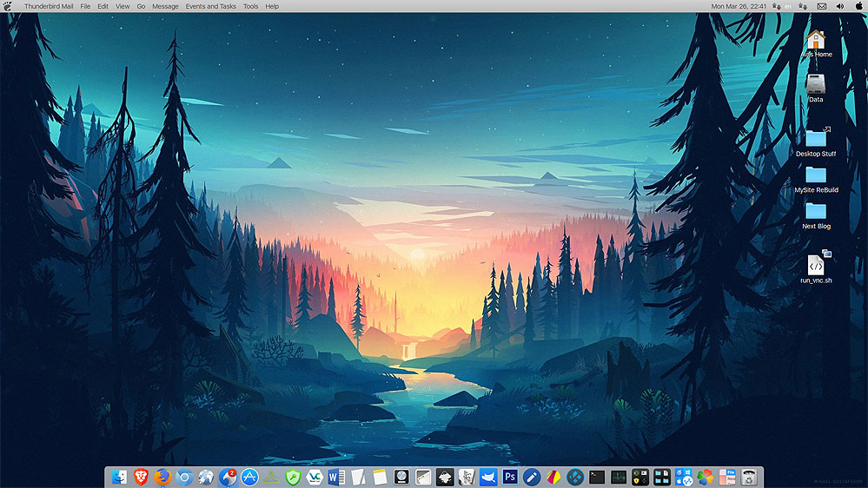Select the run_vnc.sh script file
Image resolution: width=868 pixels, height=488 pixels.
coord(816,265)
